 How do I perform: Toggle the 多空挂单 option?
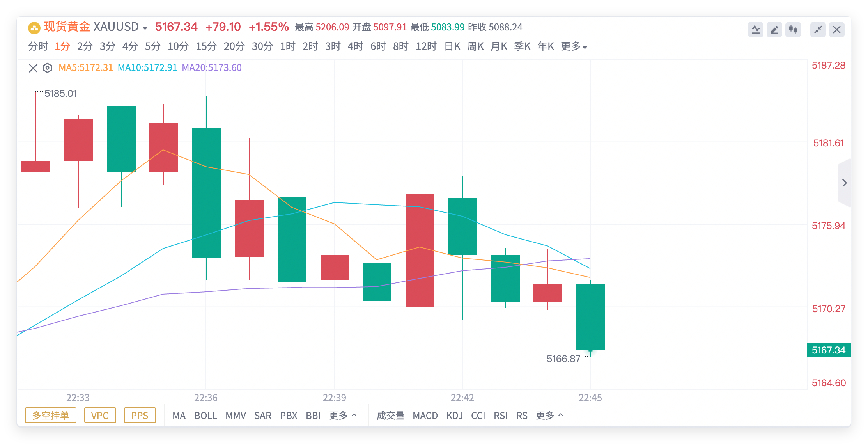click(x=50, y=416)
